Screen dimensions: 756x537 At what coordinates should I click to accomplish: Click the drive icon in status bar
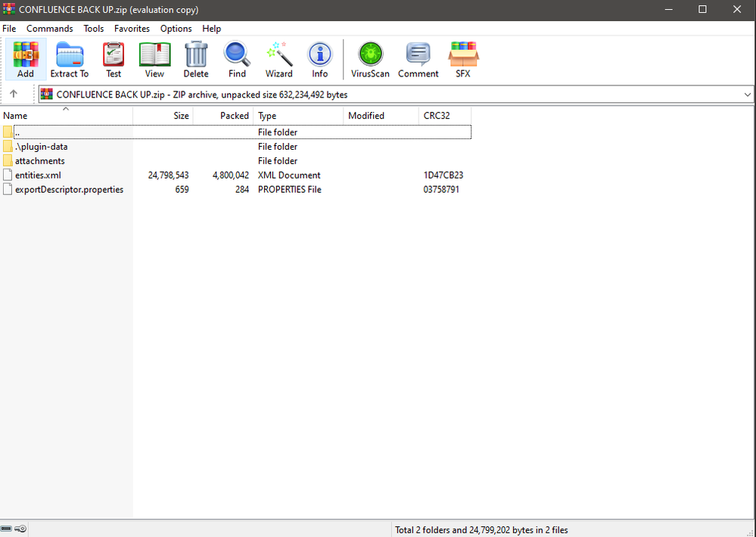(x=6, y=529)
